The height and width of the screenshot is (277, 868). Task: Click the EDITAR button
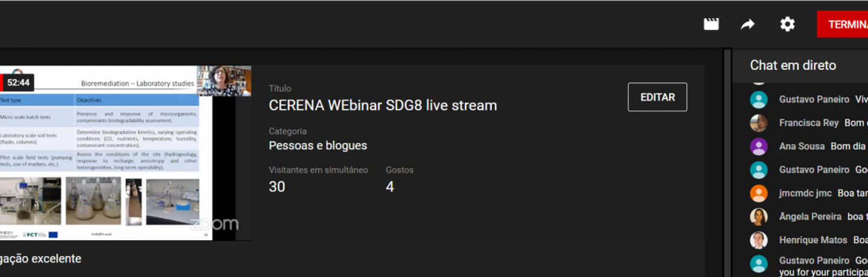click(x=658, y=97)
